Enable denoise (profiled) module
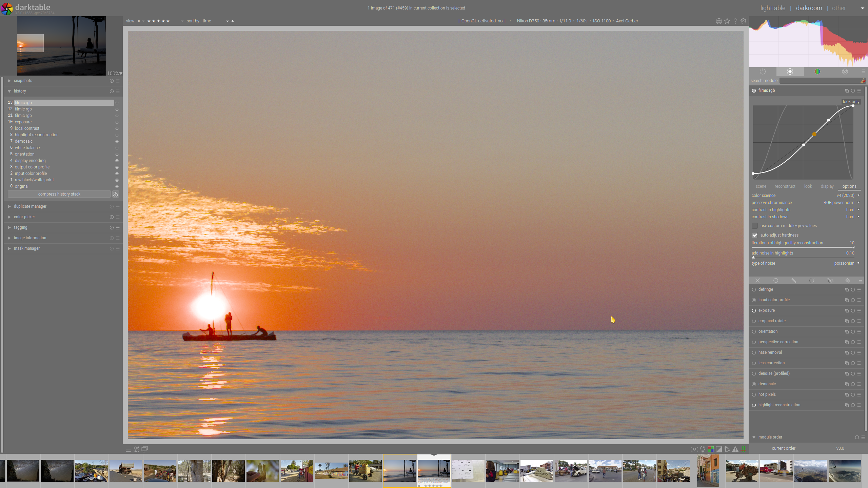868x488 pixels. pyautogui.click(x=754, y=373)
